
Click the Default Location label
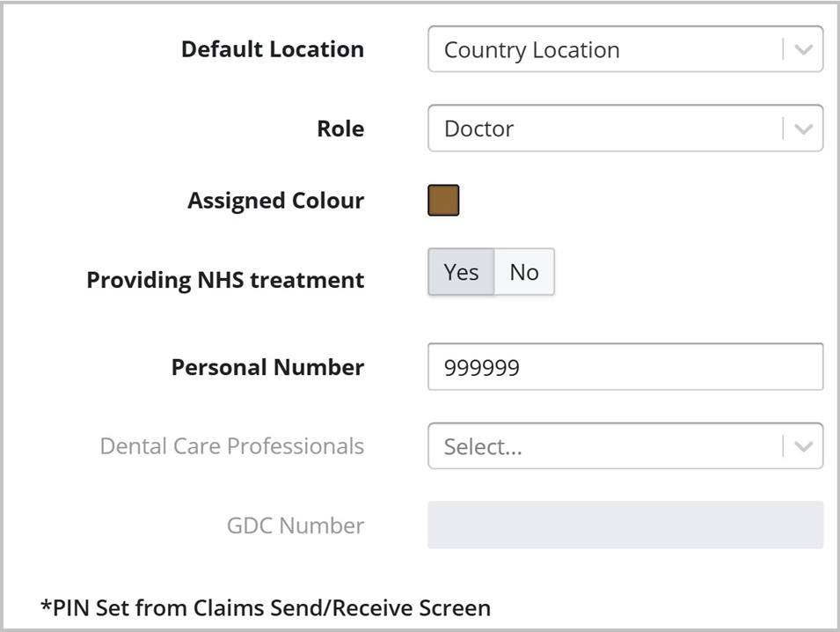pyautogui.click(x=272, y=49)
